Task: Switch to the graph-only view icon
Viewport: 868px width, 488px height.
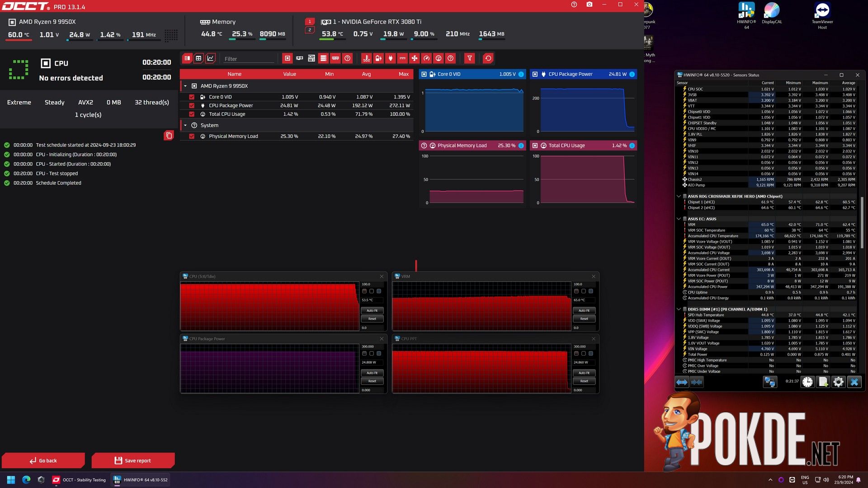Action: 211,58
